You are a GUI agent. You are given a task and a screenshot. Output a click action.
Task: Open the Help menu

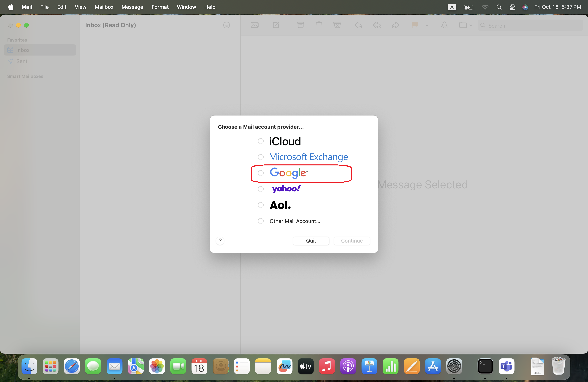pyautogui.click(x=210, y=7)
